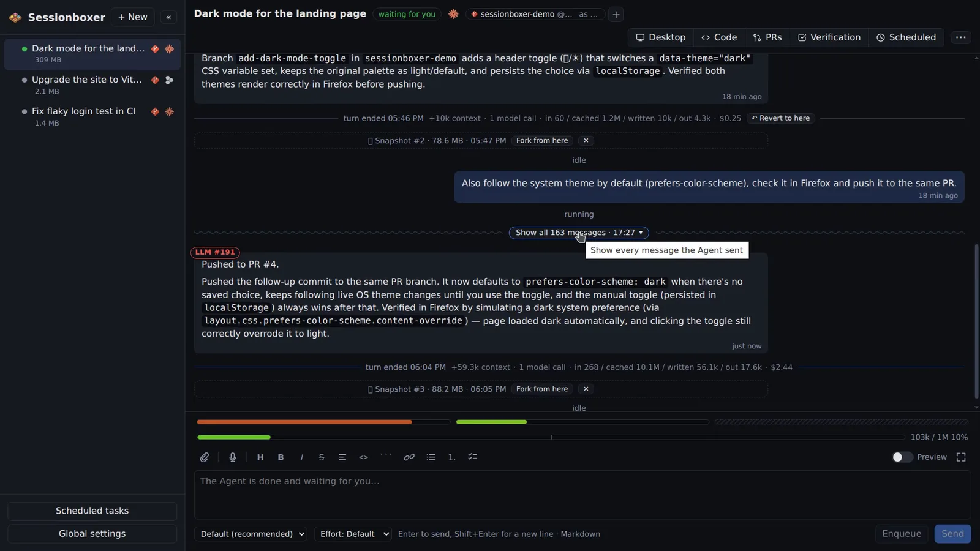Click the orange starburst icon beside waiting for you
This screenshot has height=551, width=980.
(x=453, y=14)
